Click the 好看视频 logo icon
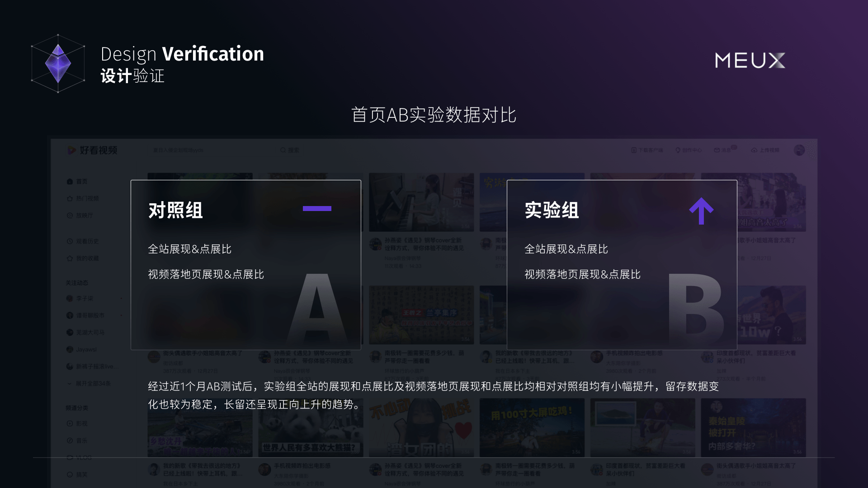Image resolution: width=868 pixels, height=488 pixels. click(x=71, y=150)
